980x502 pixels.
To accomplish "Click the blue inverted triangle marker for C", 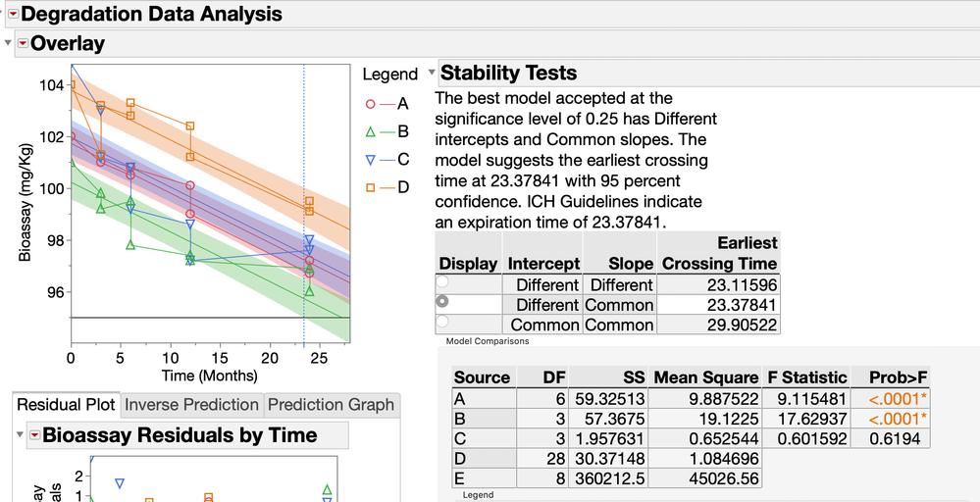I will point(371,160).
